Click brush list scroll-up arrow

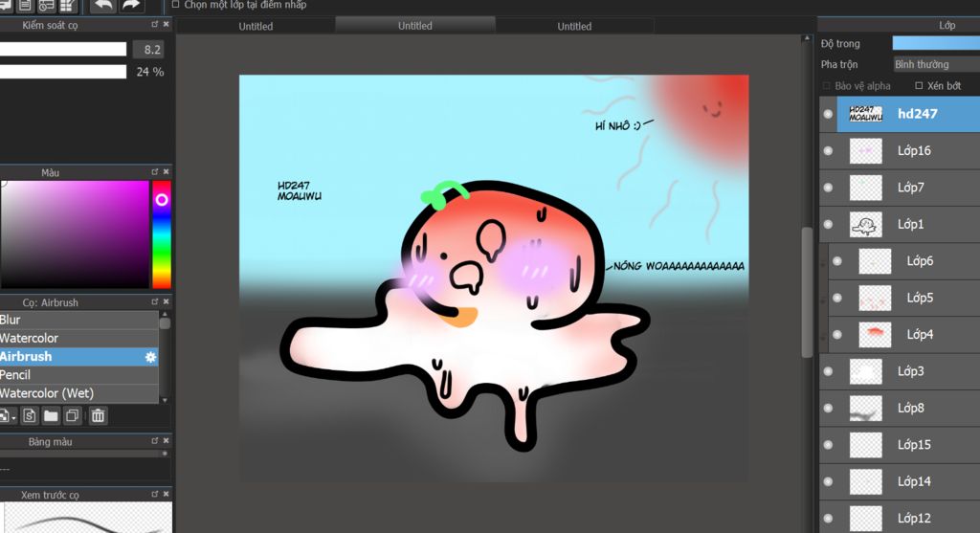pos(165,314)
